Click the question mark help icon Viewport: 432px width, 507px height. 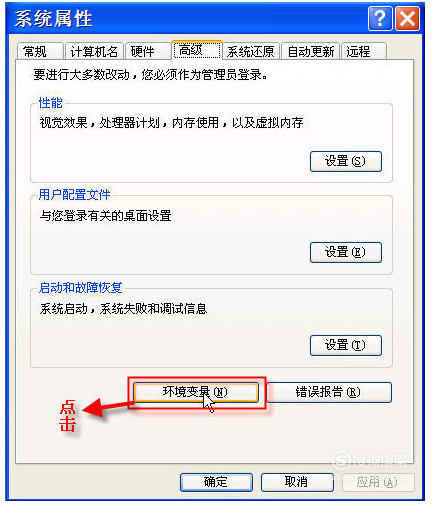380,18
